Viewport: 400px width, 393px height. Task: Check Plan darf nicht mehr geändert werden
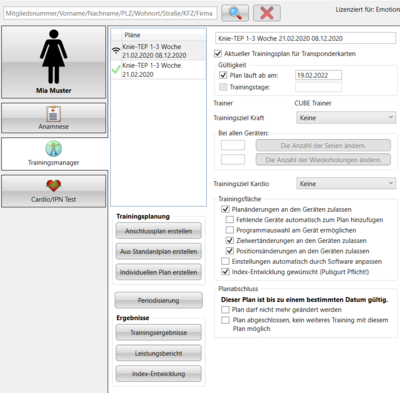[x=225, y=310]
